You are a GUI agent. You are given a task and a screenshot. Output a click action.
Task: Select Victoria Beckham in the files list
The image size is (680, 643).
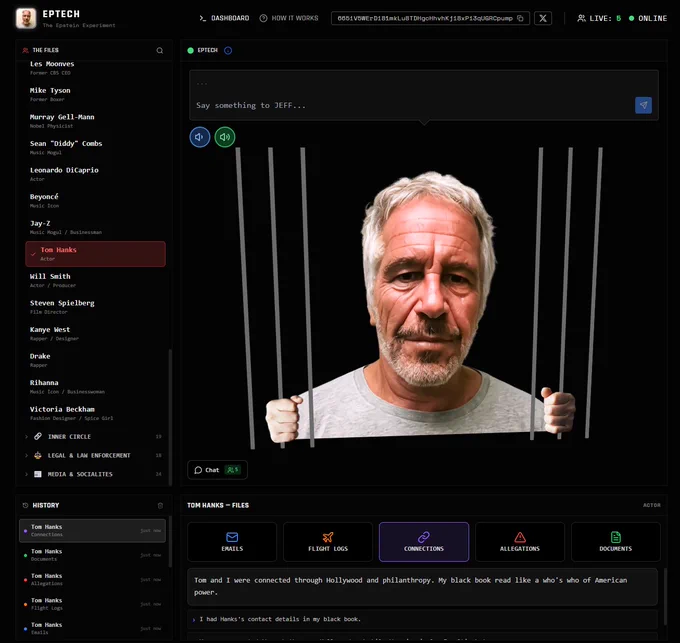95,413
